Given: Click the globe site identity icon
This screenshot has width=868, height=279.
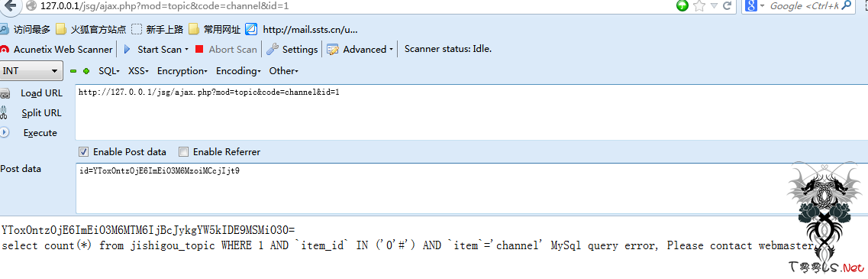Looking at the screenshot, I should [x=31, y=6].
